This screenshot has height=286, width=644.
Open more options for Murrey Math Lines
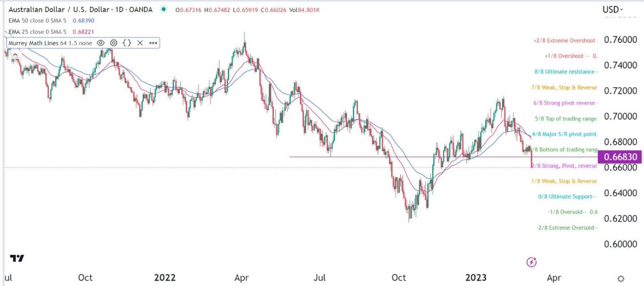(x=153, y=43)
